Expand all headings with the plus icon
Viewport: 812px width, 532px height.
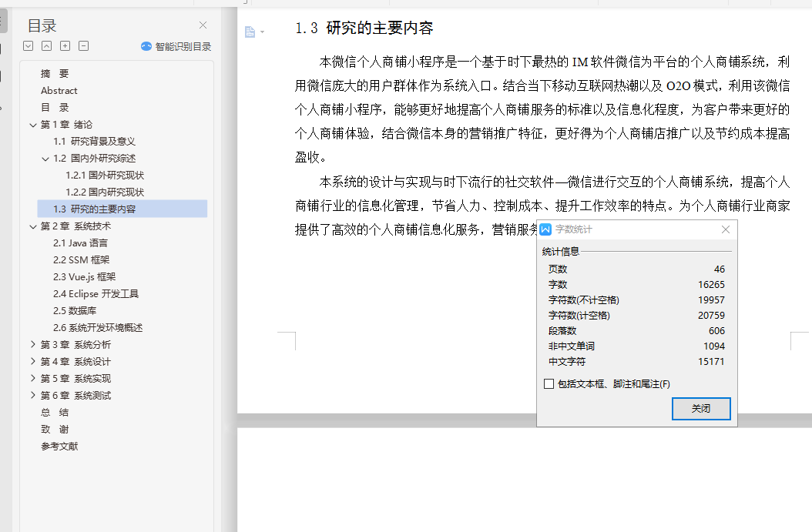click(65, 46)
